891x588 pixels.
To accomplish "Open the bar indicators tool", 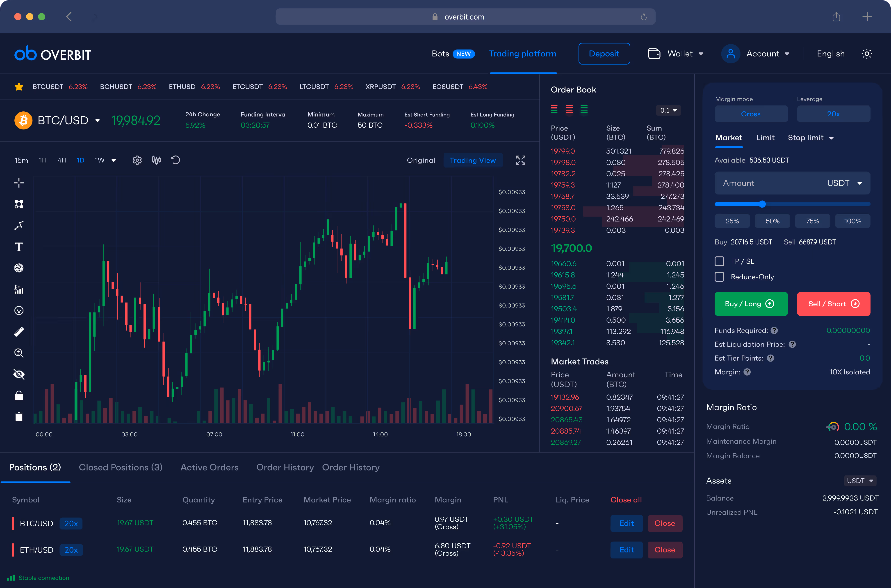I will pos(19,289).
